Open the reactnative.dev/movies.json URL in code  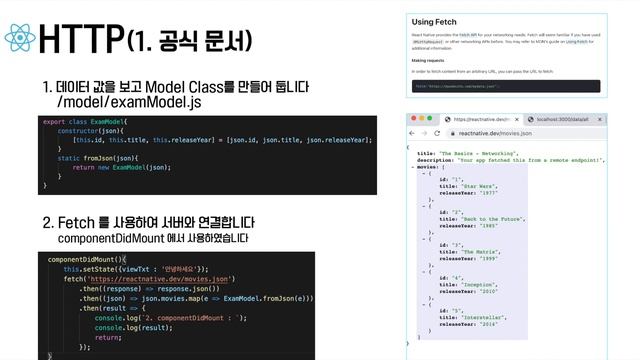click(159, 279)
